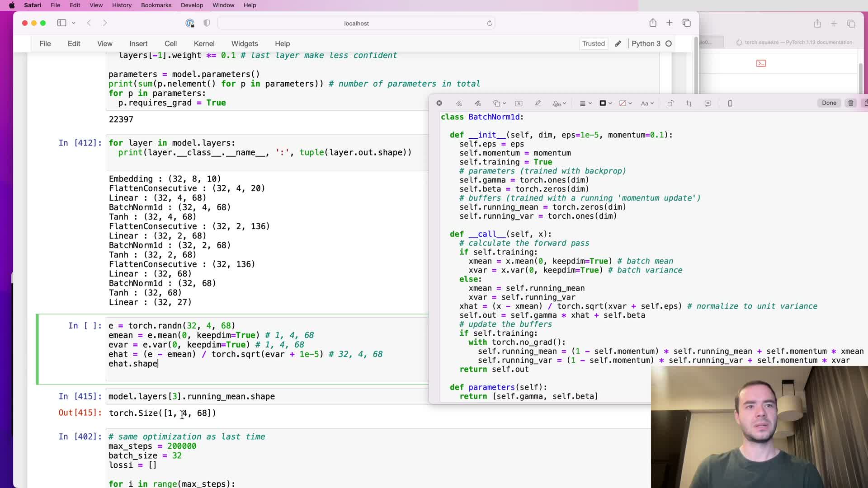Viewport: 868px width, 488px height.
Task: Select the Sketch markup tool
Action: (x=459, y=103)
